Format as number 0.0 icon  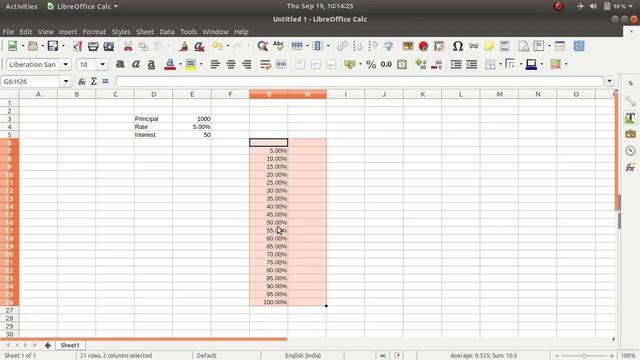[386, 64]
